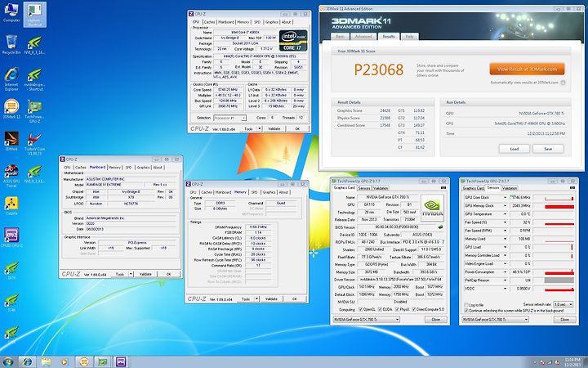Open Tools dropdown arrow in CPU-Z Memory window
Image resolution: width=588 pixels, height=368 pixels.
click(257, 299)
